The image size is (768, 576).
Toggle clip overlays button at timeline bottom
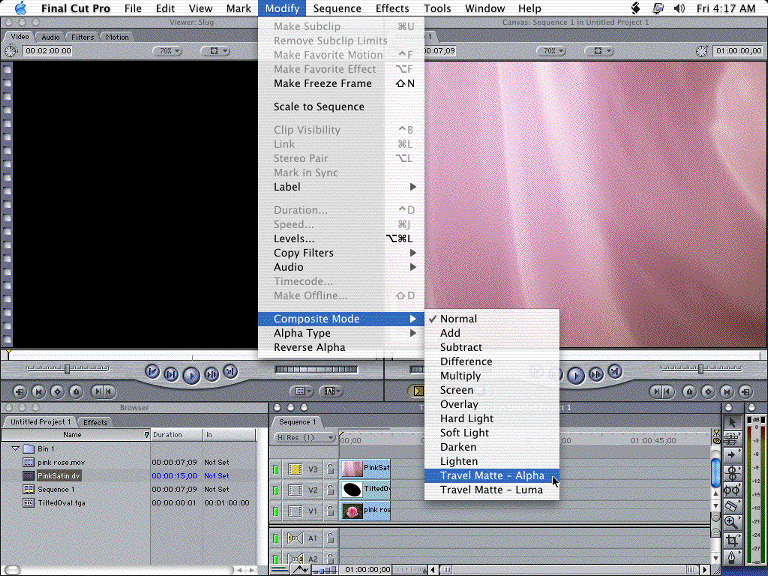click(x=300, y=570)
